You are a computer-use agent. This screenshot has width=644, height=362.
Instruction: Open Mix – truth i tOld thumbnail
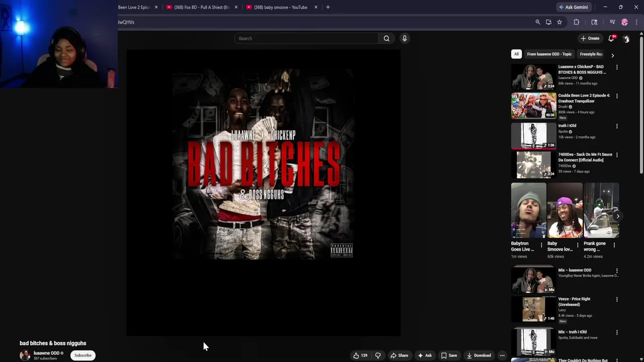(x=534, y=342)
